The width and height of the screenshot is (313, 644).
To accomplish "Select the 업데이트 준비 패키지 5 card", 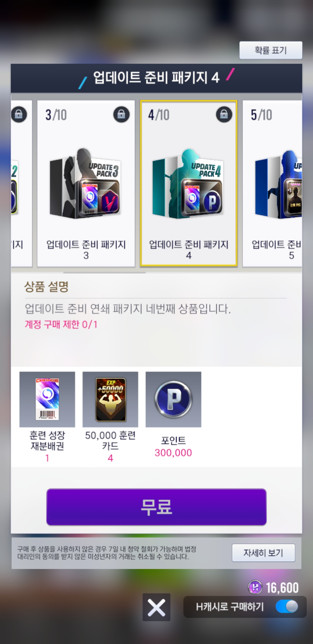I will point(272,183).
